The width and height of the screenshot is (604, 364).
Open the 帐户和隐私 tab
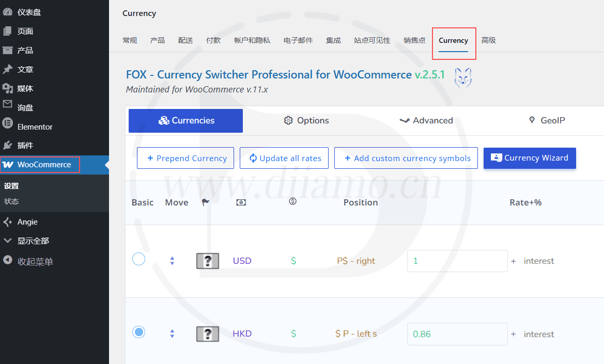pos(252,40)
